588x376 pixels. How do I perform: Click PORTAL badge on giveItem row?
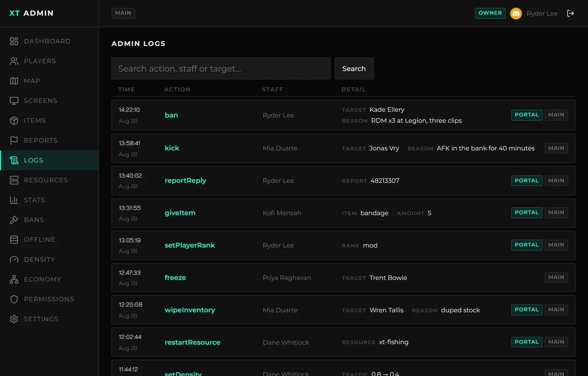point(527,213)
